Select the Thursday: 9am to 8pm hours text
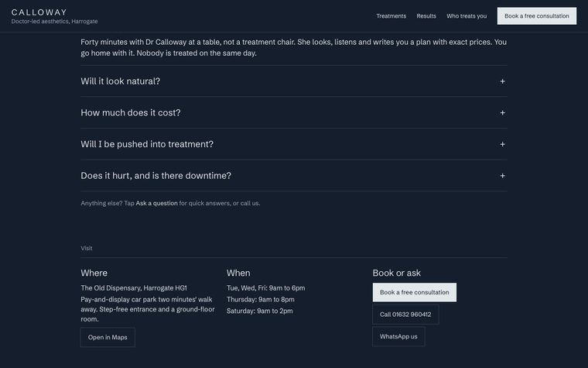This screenshot has height=368, width=588. 260,299
